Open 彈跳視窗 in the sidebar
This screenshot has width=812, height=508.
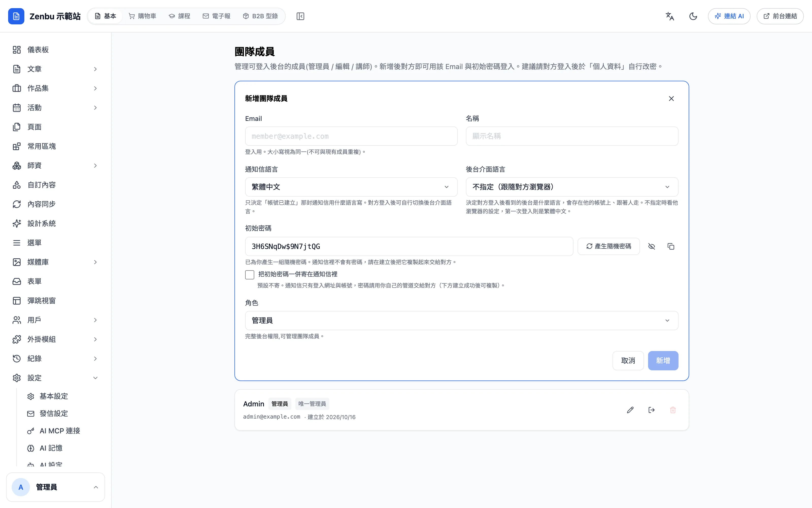point(56,301)
